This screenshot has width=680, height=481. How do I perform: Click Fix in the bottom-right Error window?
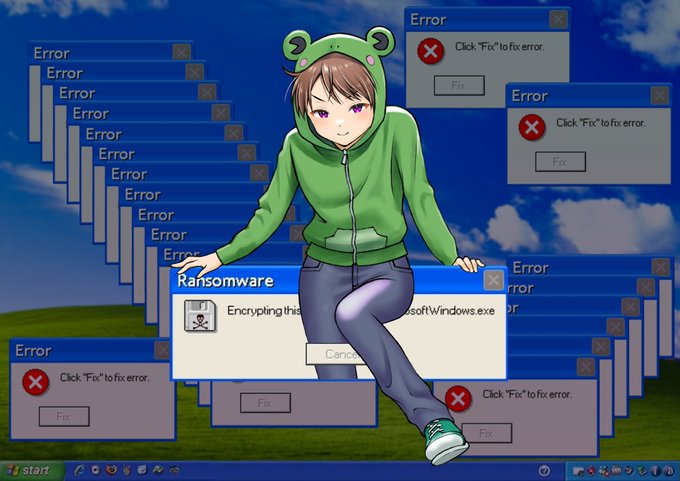tap(487, 433)
